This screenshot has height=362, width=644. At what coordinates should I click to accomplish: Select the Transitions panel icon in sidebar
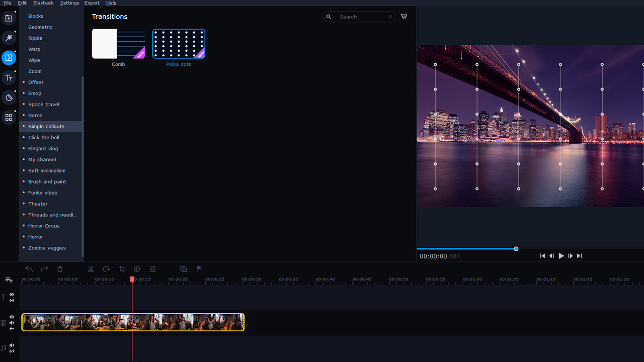click(9, 58)
